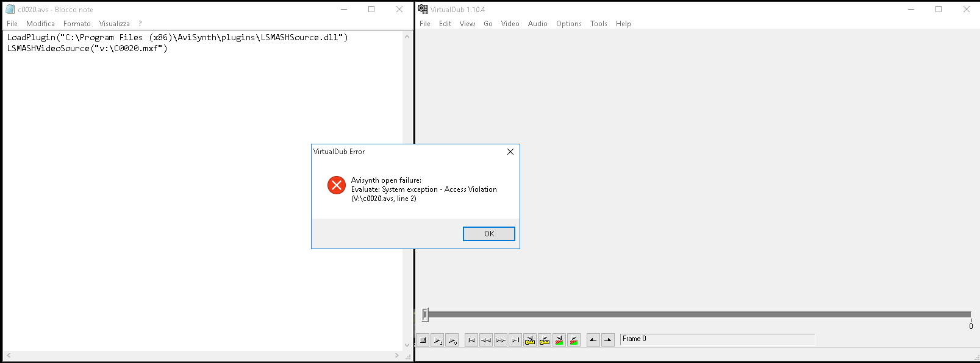Screen dimensions: 980x363
Task: Open the VirtualDub Audio menu
Action: click(538, 24)
